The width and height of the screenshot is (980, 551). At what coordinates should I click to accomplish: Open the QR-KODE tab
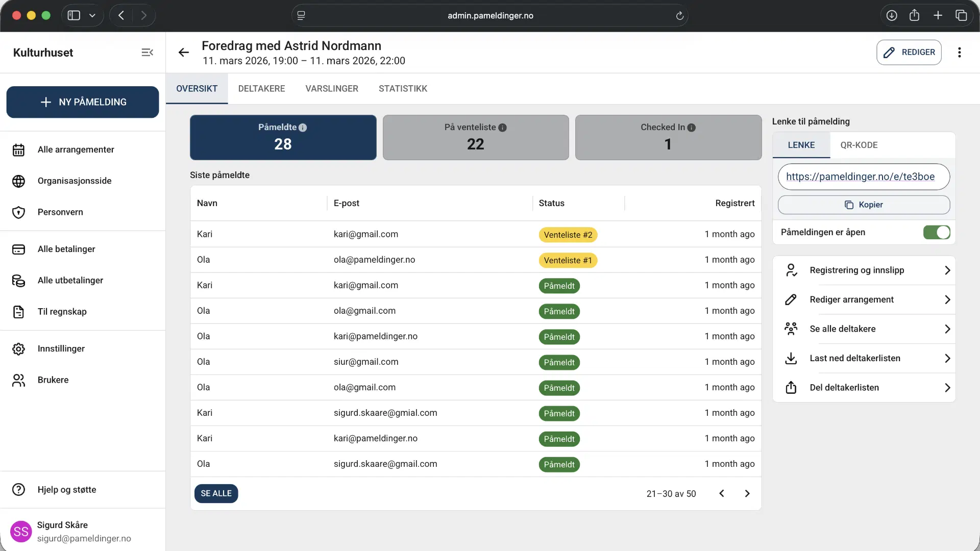coord(859,145)
